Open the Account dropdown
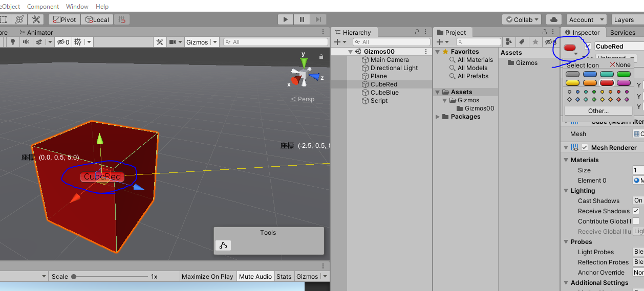Viewport: 644px width, 291px height. point(585,19)
